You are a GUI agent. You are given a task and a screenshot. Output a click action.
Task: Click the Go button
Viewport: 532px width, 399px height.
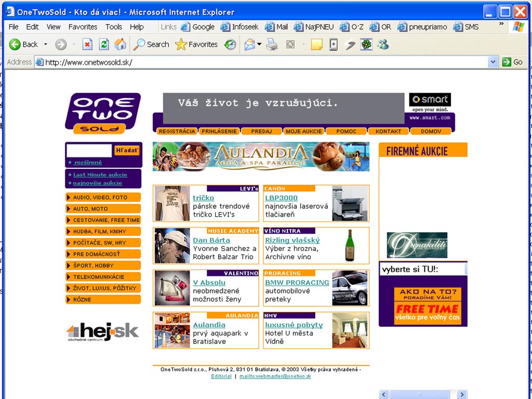coord(513,62)
